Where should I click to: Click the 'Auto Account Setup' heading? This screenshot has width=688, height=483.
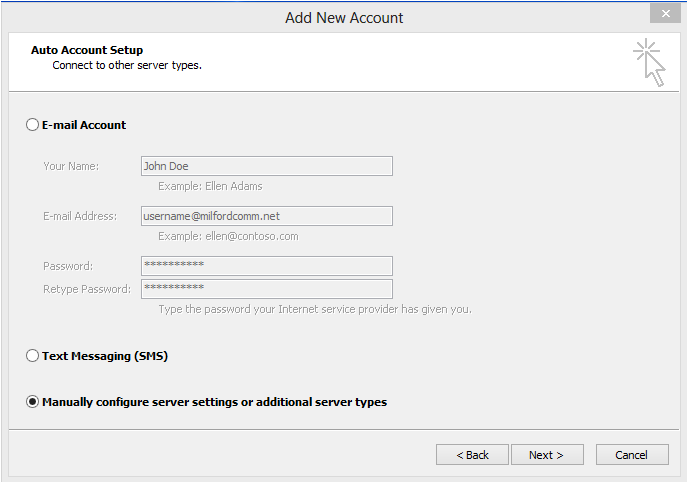87,50
